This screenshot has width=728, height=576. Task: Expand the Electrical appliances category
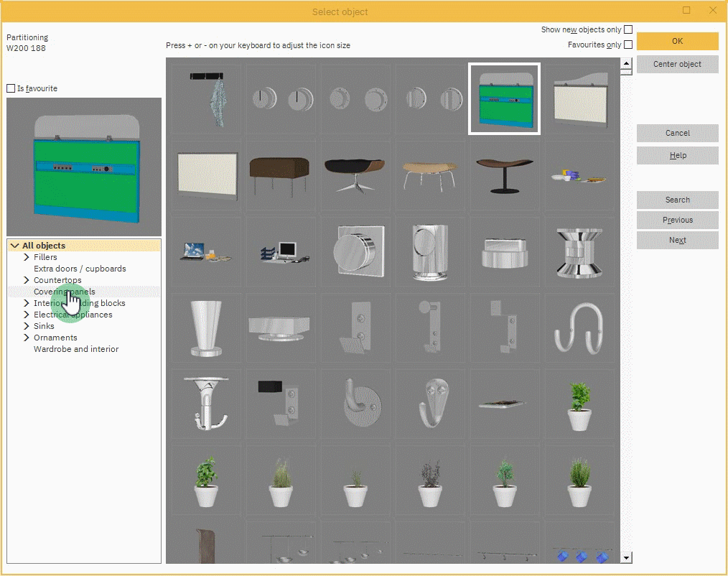[27, 315]
